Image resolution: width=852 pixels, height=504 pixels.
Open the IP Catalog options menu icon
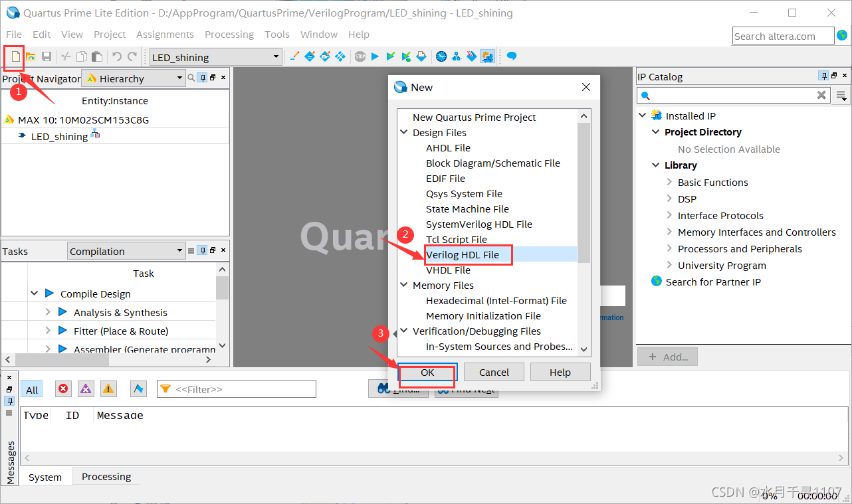point(841,96)
